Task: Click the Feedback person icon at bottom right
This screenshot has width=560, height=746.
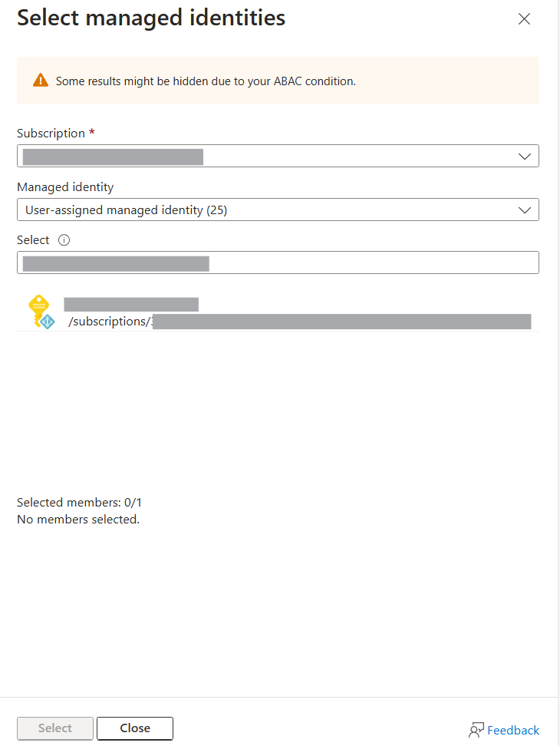Action: click(476, 730)
